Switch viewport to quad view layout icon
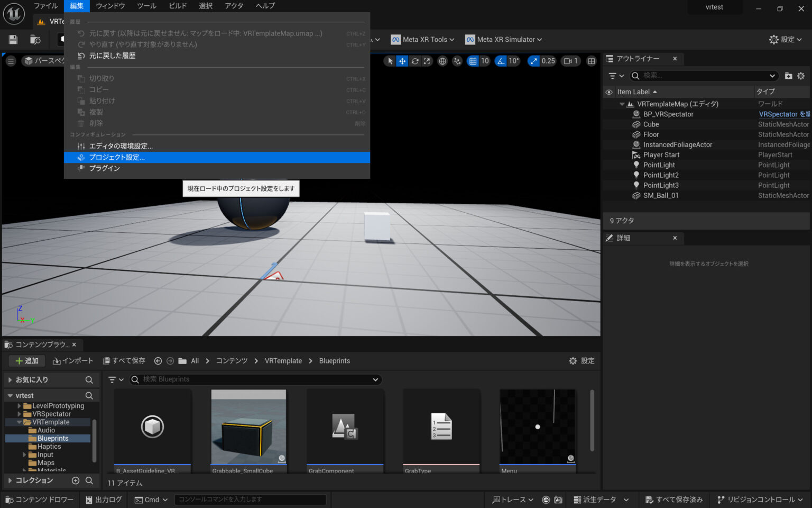 591,61
